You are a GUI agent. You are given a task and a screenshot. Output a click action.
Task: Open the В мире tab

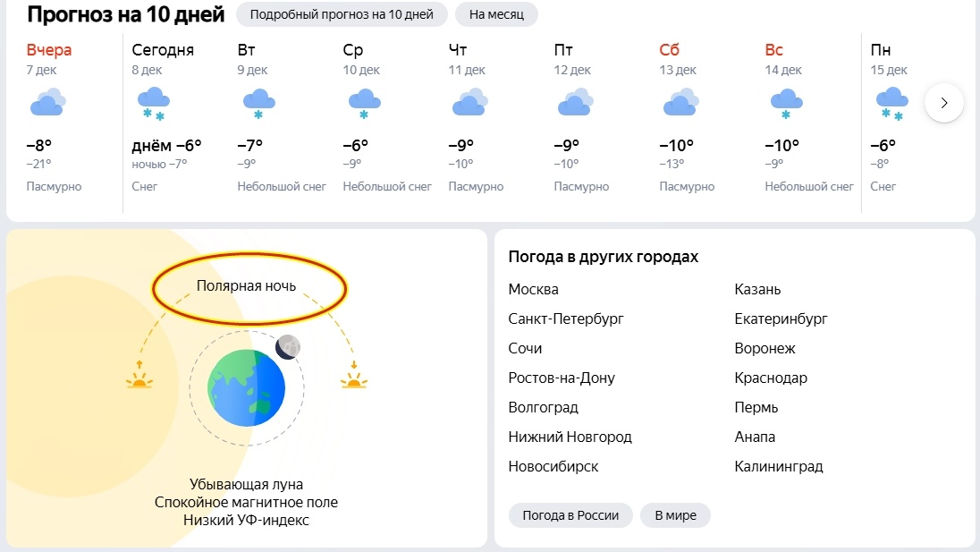(675, 515)
